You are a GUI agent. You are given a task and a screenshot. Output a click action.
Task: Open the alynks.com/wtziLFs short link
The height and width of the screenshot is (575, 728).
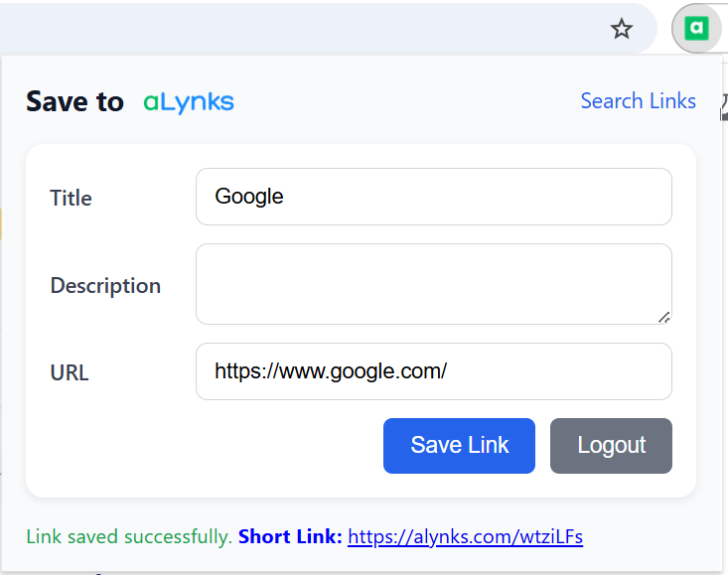click(465, 537)
